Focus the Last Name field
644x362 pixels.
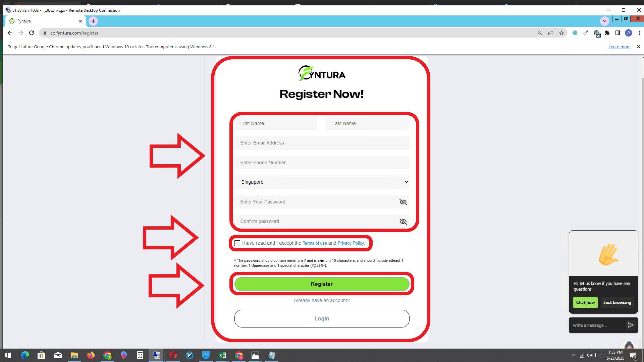(368, 123)
